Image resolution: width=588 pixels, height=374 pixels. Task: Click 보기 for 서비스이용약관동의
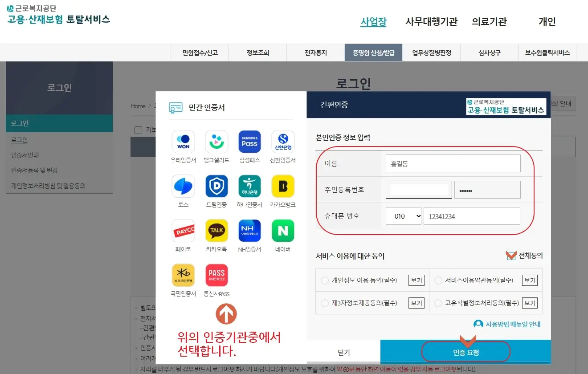(530, 280)
